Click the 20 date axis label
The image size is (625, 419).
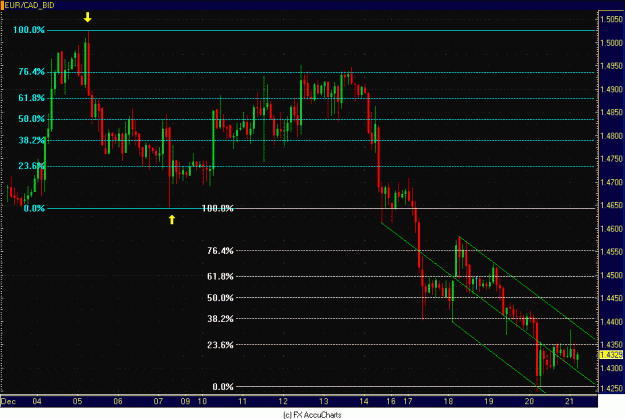[529, 401]
